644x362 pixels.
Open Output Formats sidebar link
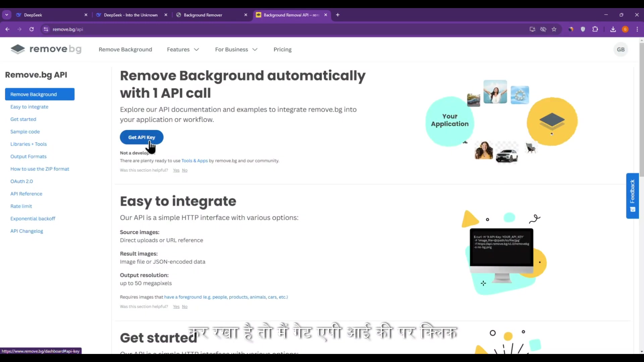pyautogui.click(x=28, y=156)
